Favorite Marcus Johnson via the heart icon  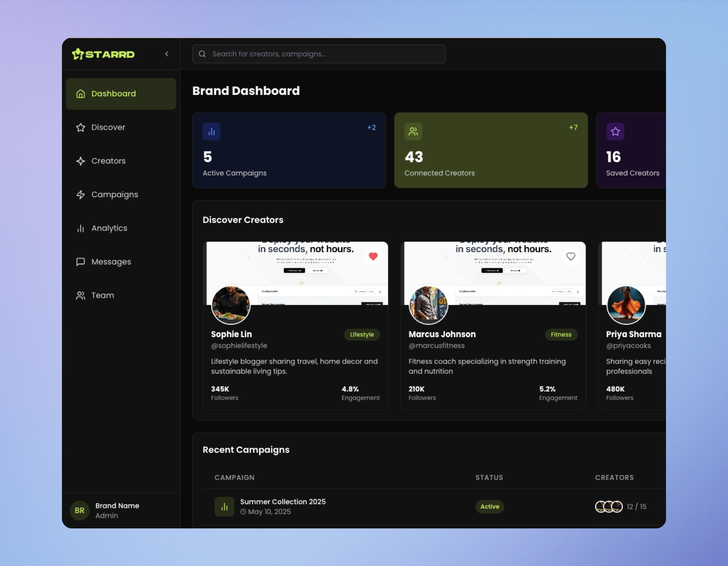[x=571, y=256]
